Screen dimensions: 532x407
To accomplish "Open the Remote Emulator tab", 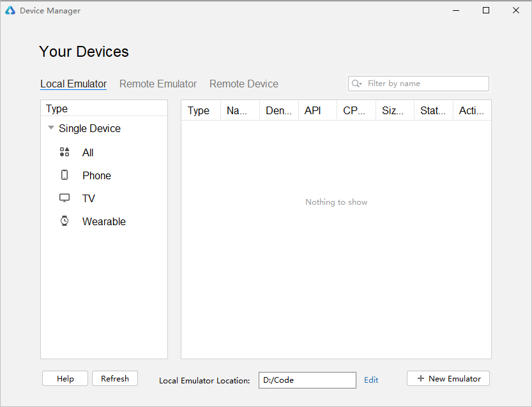I will point(158,84).
